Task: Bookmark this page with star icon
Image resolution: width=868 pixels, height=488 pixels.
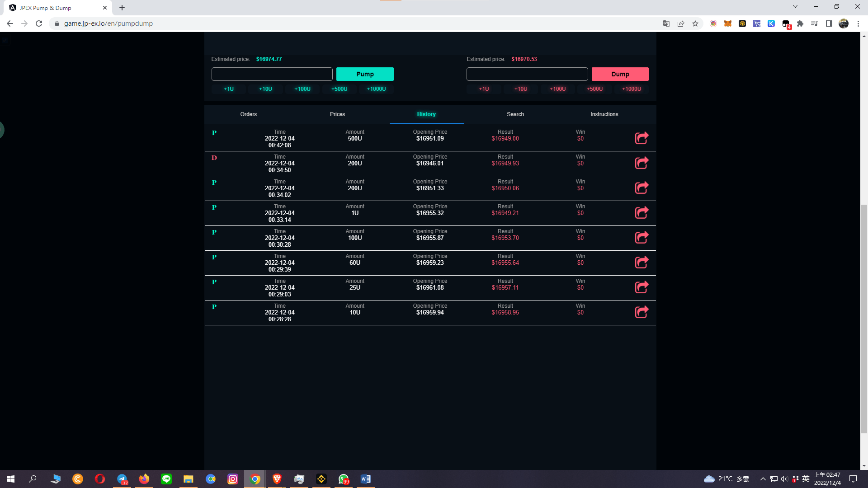Action: pyautogui.click(x=695, y=23)
